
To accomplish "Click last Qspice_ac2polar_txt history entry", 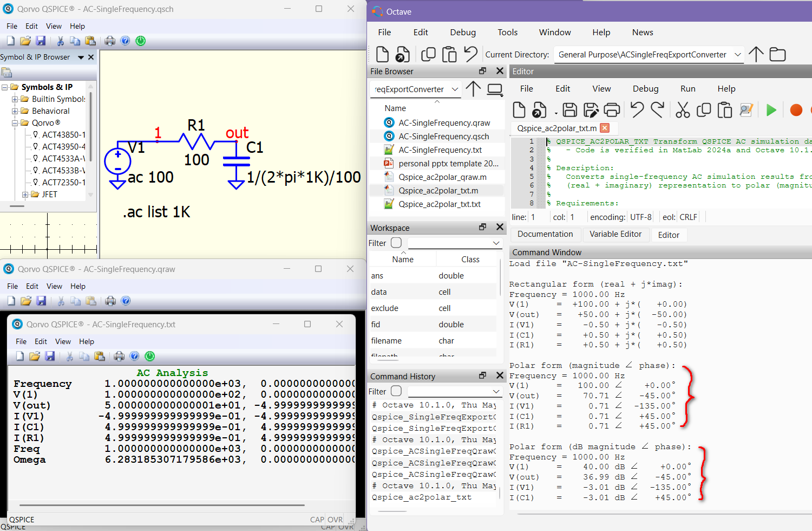I will tap(422, 497).
